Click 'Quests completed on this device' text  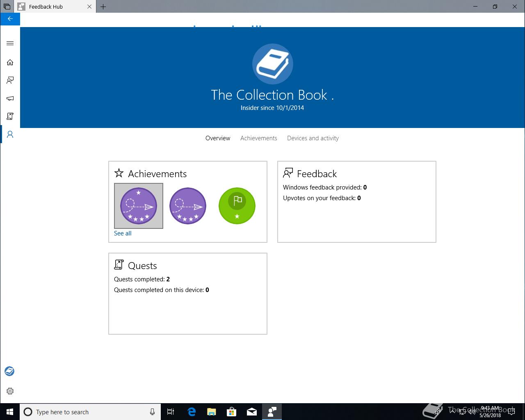pyautogui.click(x=162, y=290)
